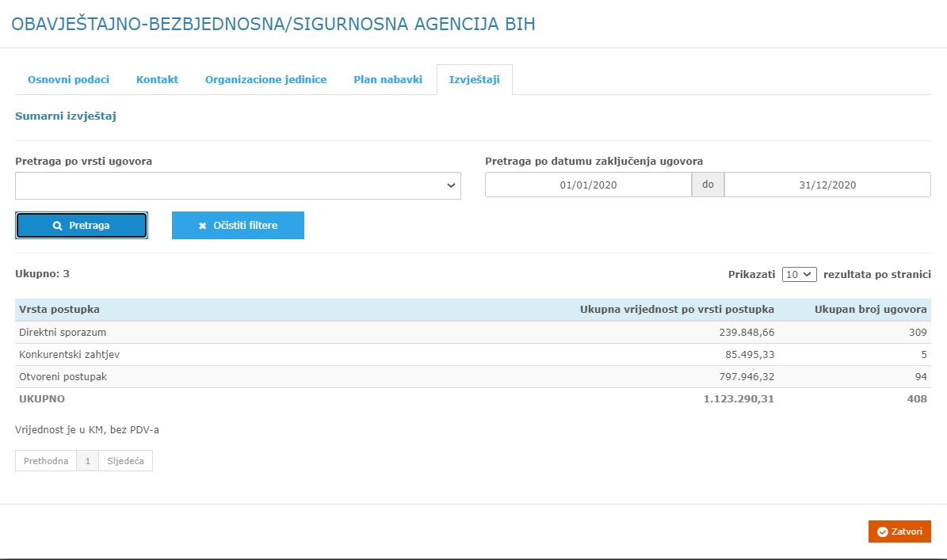The height and width of the screenshot is (560, 947).
Task: Click the Ukupno: 3 count label
Action: point(42,274)
